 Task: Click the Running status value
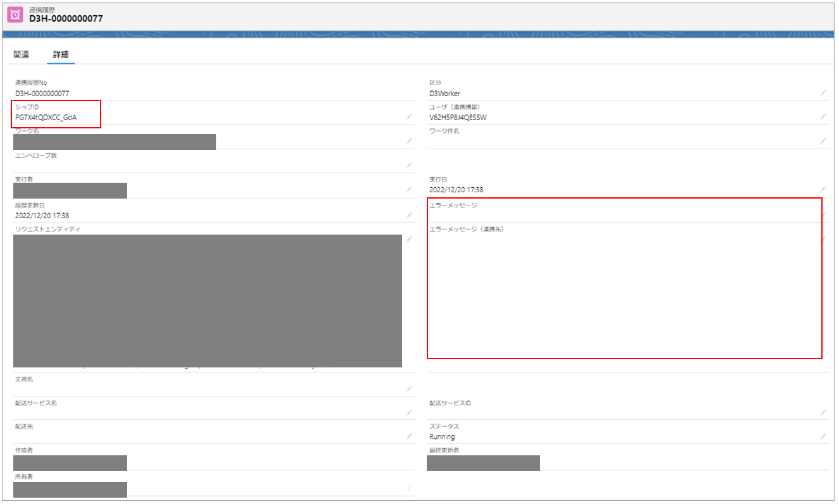pos(442,436)
